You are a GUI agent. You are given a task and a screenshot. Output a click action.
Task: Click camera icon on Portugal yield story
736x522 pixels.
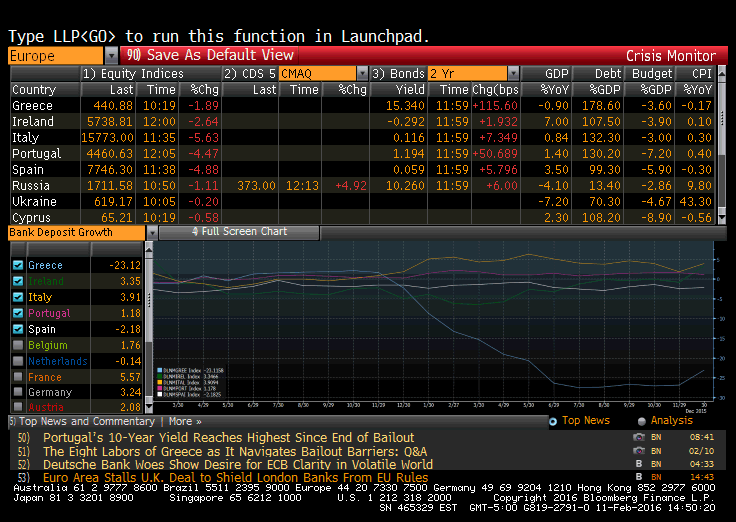[639, 438]
